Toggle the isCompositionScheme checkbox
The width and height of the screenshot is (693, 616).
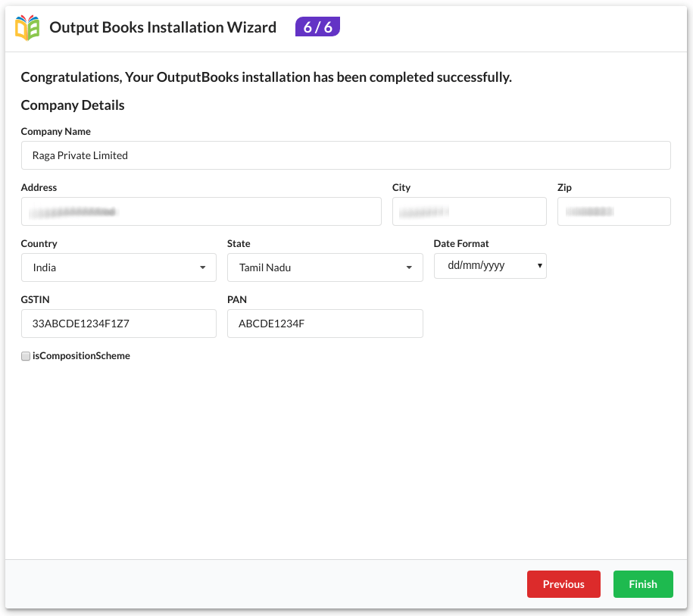[26, 356]
